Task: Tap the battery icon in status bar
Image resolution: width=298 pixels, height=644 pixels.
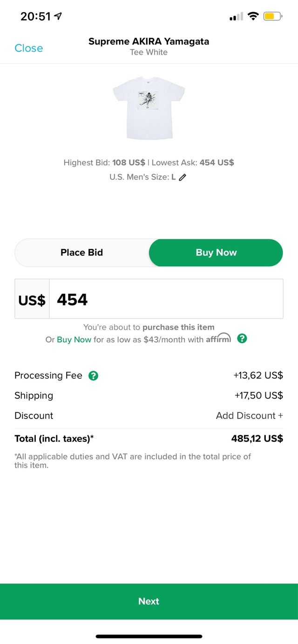Action: [x=272, y=17]
